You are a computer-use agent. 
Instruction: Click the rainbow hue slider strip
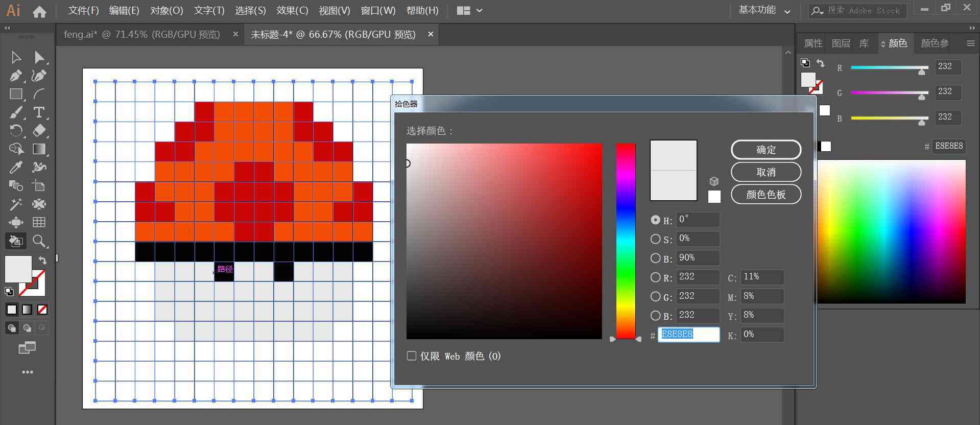coord(626,241)
